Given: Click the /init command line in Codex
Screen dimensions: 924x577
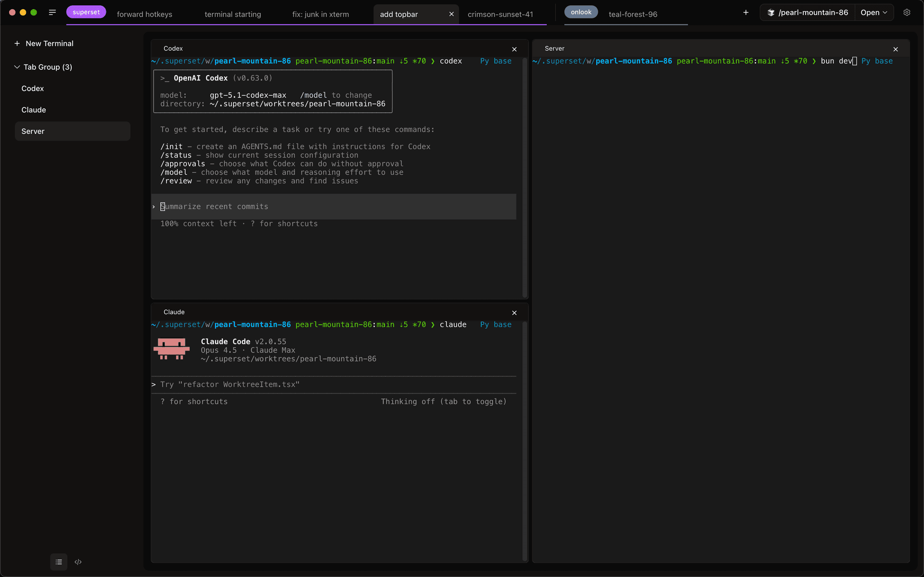Looking at the screenshot, I should 295,146.
